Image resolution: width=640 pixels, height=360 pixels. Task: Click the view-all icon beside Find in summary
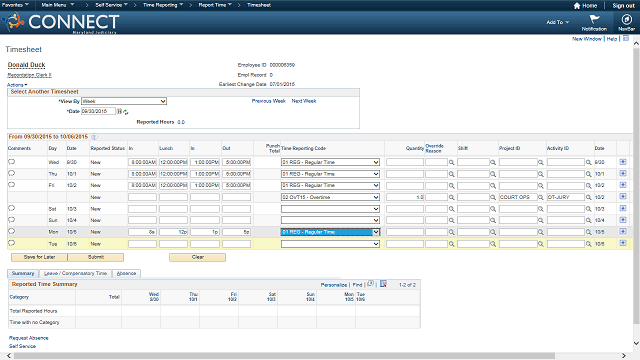click(x=371, y=284)
